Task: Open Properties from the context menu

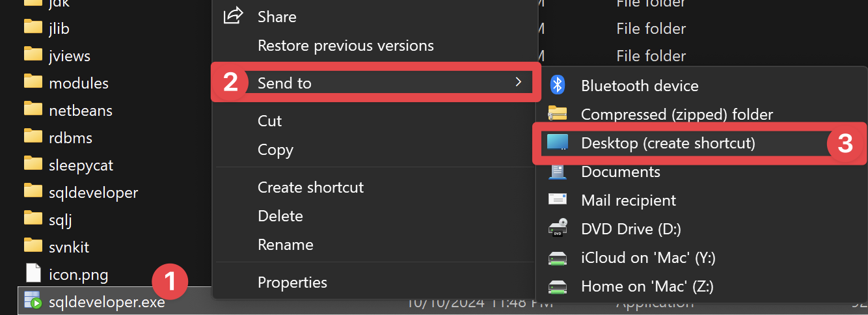Action: coord(292,282)
